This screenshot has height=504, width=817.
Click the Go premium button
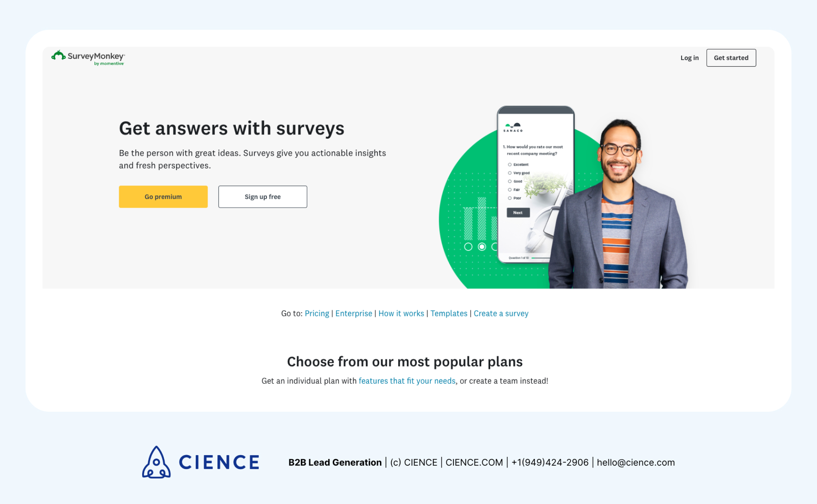(163, 196)
